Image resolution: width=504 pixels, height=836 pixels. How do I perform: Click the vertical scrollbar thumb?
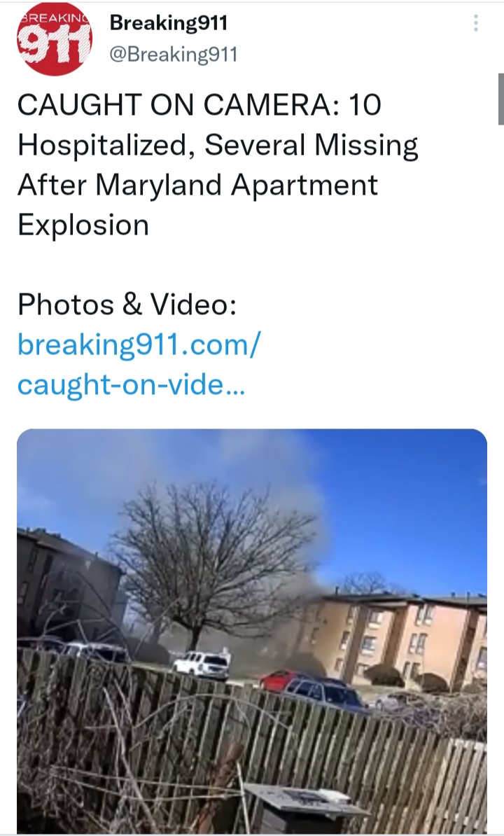pyautogui.click(x=500, y=99)
